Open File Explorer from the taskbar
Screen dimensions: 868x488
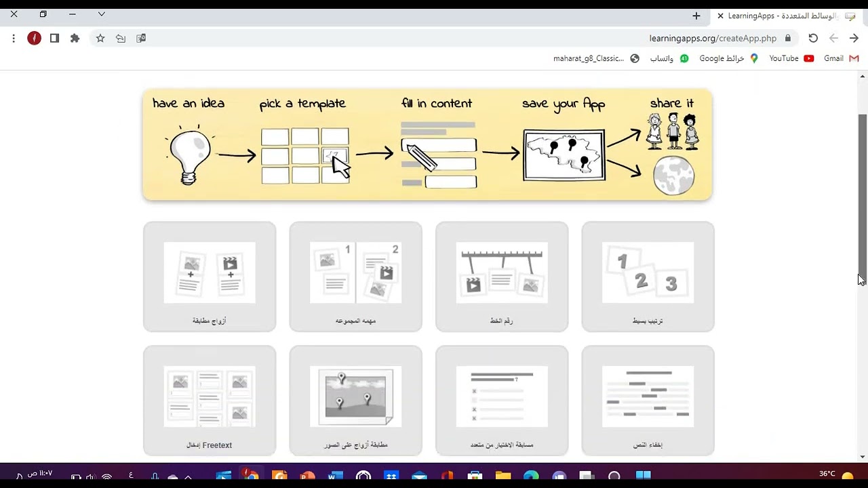(502, 476)
